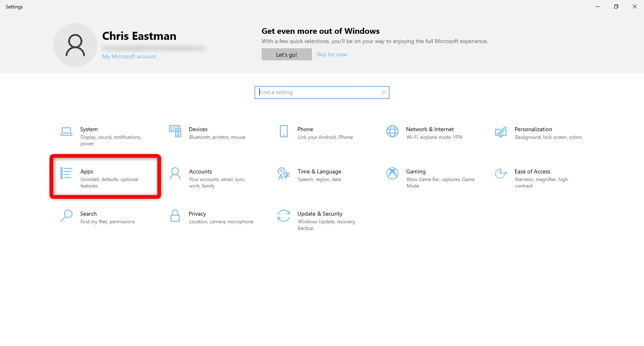Image resolution: width=644 pixels, height=346 pixels.
Task: Click 'Bluetooth, printers, mouse' description
Action: pos(217,137)
